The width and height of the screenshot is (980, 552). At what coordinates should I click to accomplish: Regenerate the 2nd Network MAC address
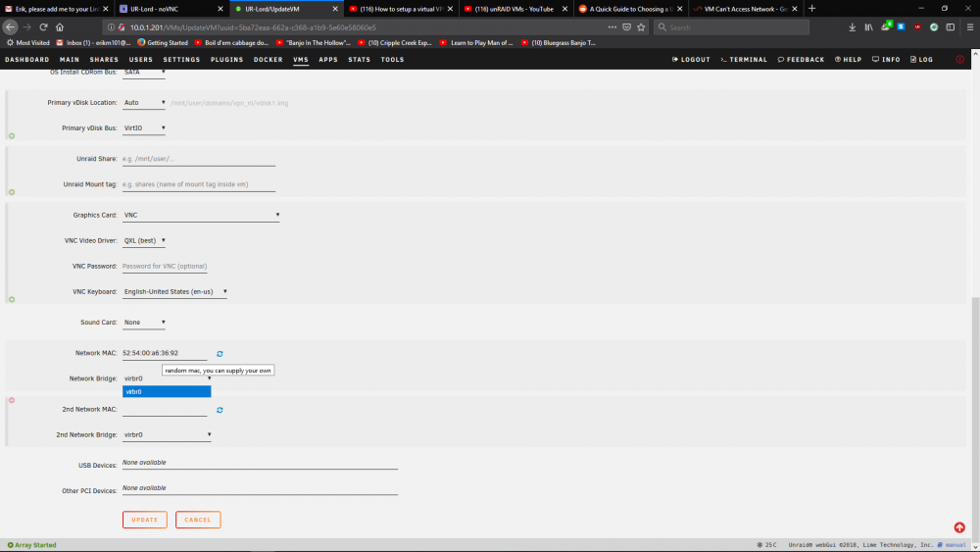pos(220,410)
